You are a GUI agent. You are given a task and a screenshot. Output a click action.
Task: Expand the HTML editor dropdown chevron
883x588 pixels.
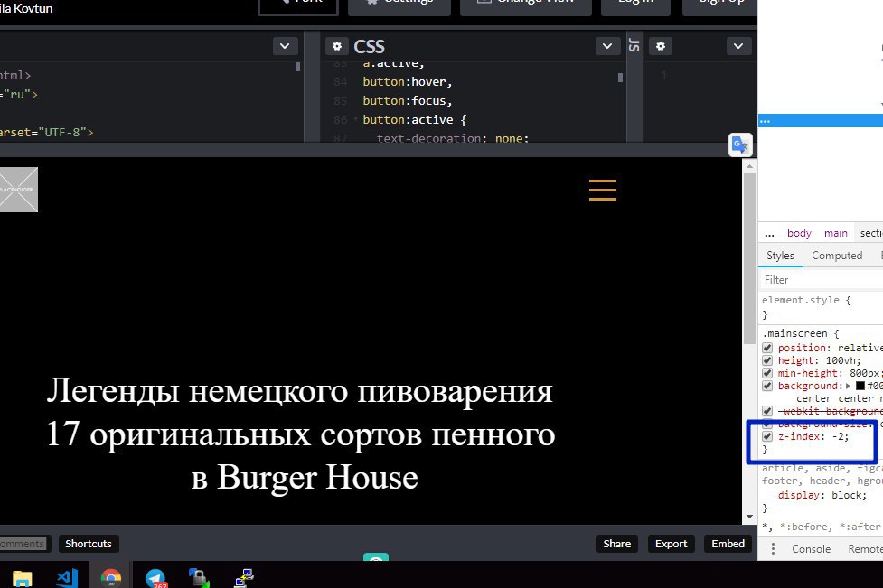point(285,46)
